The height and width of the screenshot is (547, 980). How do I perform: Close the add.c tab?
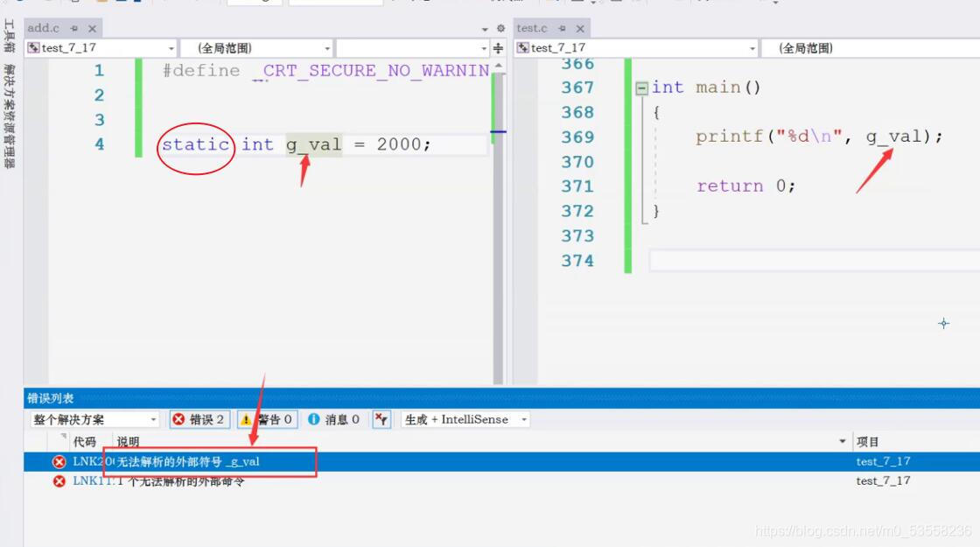(x=92, y=29)
